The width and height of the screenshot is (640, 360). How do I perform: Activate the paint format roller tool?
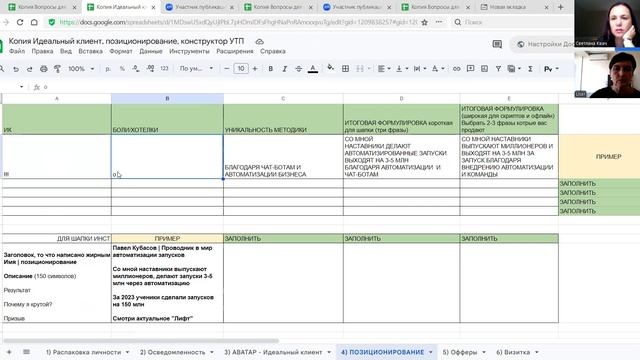pos(58,69)
